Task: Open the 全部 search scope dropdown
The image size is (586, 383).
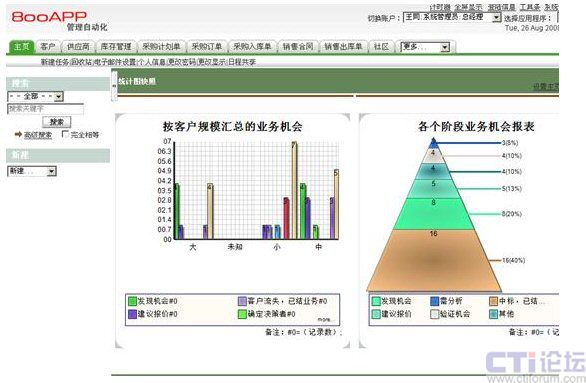Action: 36,96
